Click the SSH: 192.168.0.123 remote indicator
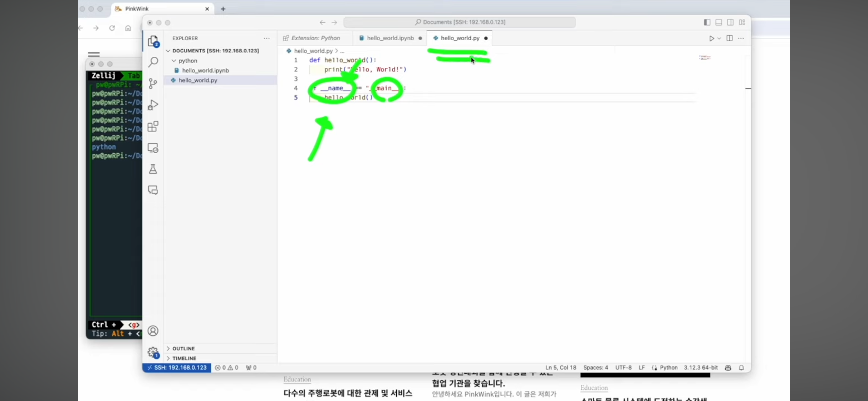Viewport: 868px width, 401px height. (177, 367)
